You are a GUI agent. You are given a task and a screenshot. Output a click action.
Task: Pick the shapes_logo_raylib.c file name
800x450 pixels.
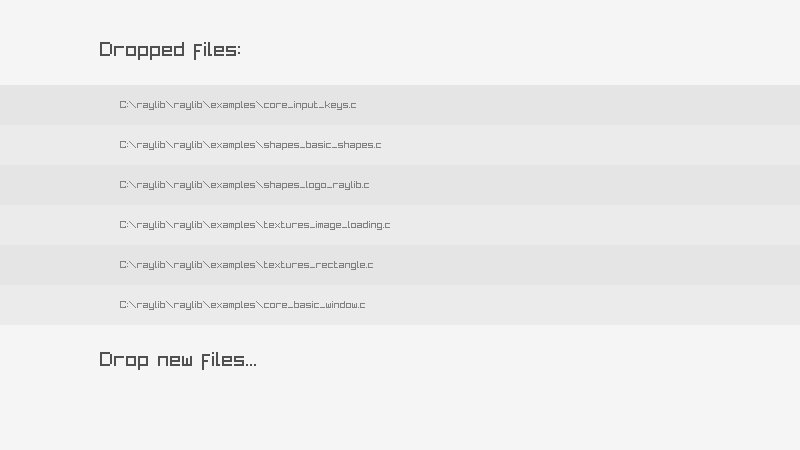[x=316, y=185]
